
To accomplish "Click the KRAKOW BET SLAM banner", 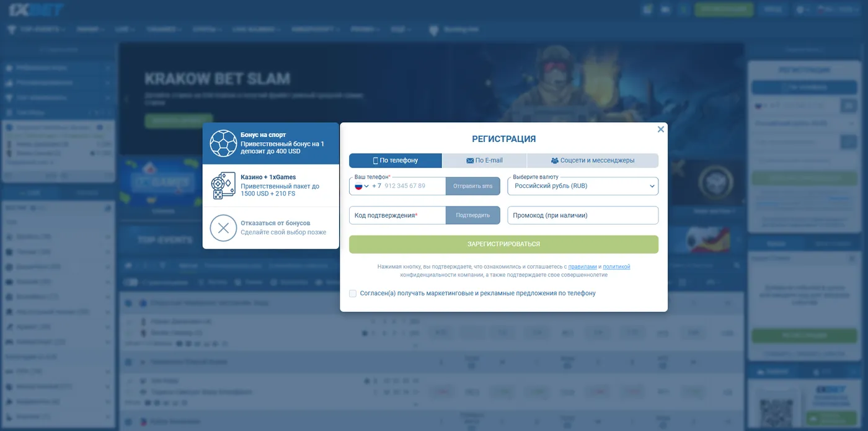I will [x=217, y=79].
